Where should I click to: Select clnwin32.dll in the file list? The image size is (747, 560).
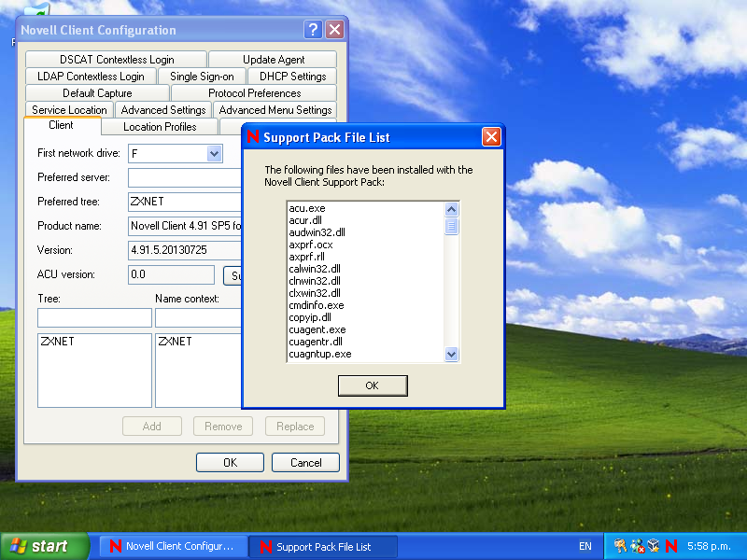tap(315, 281)
